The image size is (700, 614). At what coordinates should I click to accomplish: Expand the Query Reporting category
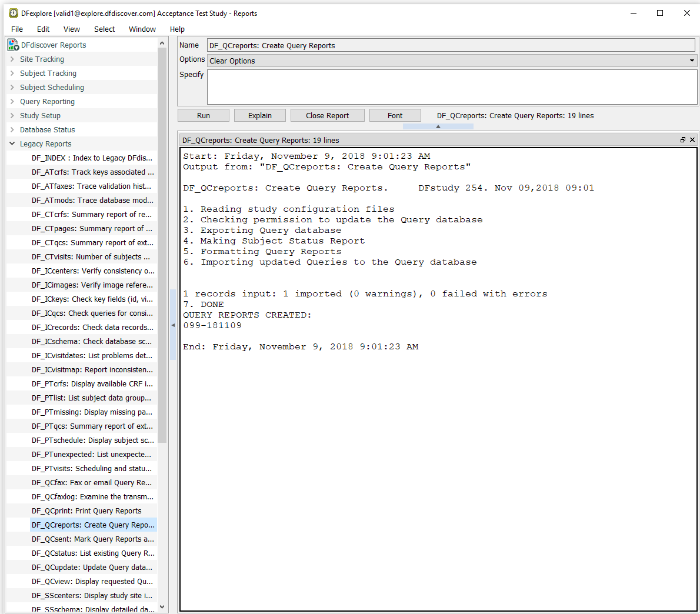[12, 101]
